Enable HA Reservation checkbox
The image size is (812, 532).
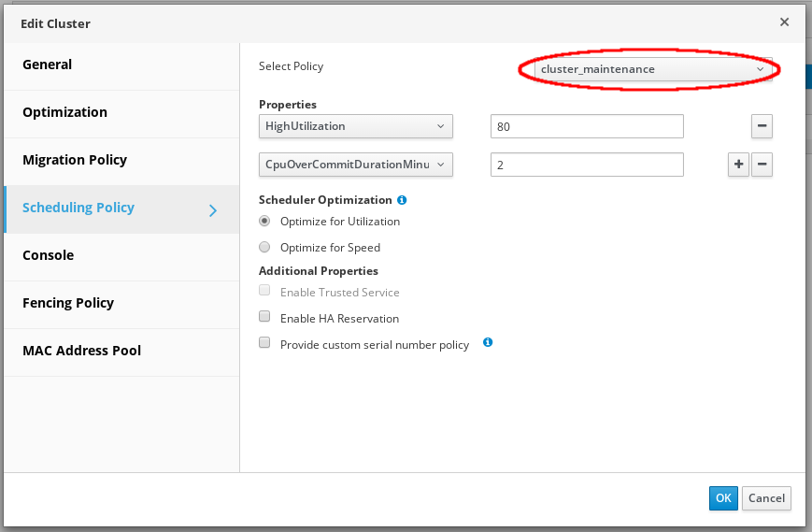pos(264,318)
